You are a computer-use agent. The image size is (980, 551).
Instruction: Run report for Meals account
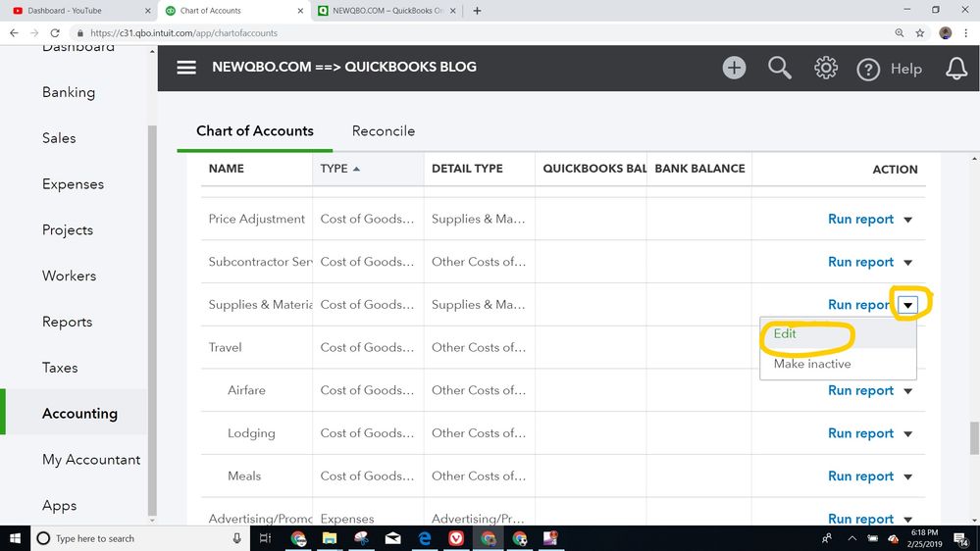pyautogui.click(x=860, y=476)
